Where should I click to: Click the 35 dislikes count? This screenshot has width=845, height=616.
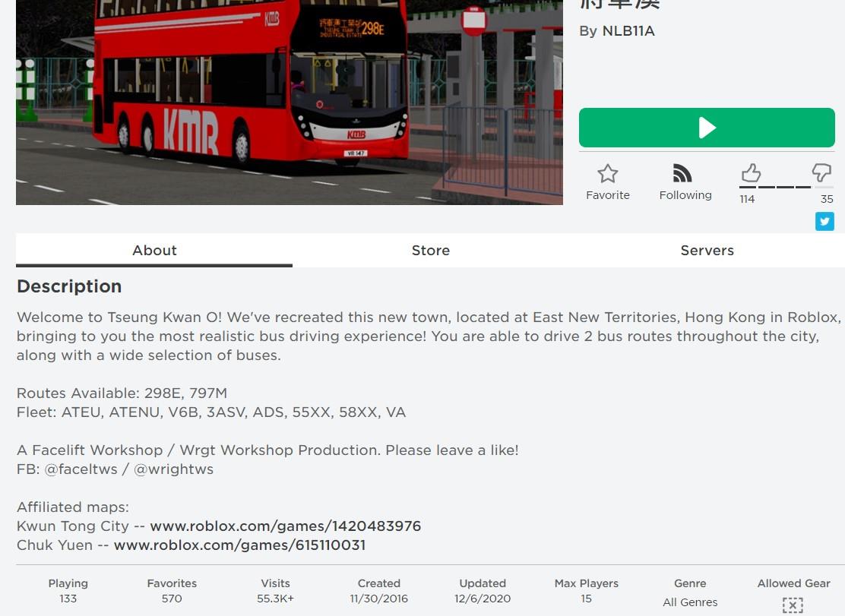coord(827,199)
